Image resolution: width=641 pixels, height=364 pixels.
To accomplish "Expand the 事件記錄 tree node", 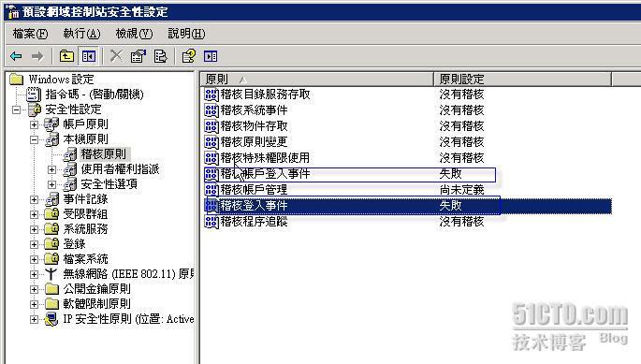I will tap(34, 199).
